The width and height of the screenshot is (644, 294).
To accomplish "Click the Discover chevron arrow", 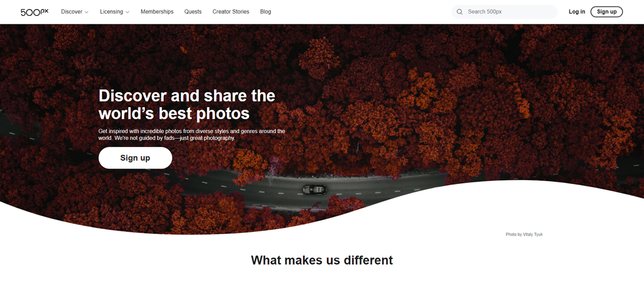I will coord(87,12).
